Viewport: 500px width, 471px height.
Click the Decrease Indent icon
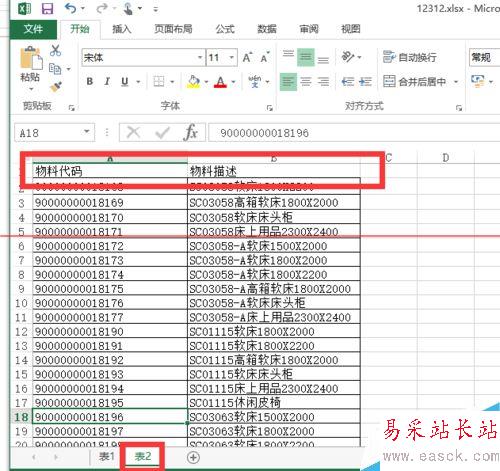click(348, 81)
